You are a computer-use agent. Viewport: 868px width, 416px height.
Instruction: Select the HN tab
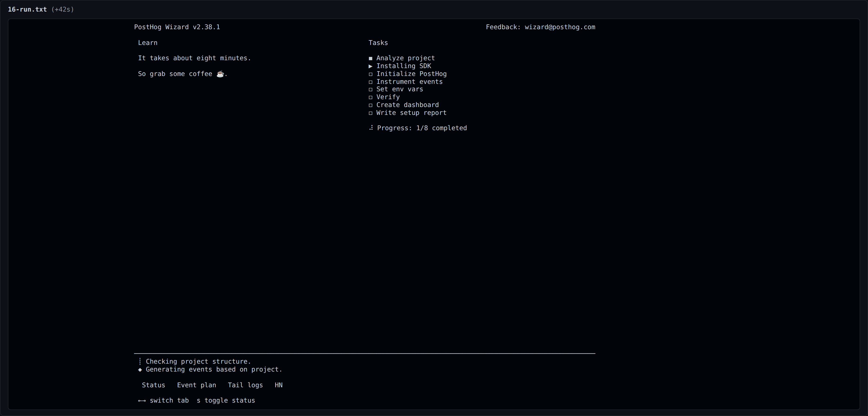pyautogui.click(x=279, y=385)
